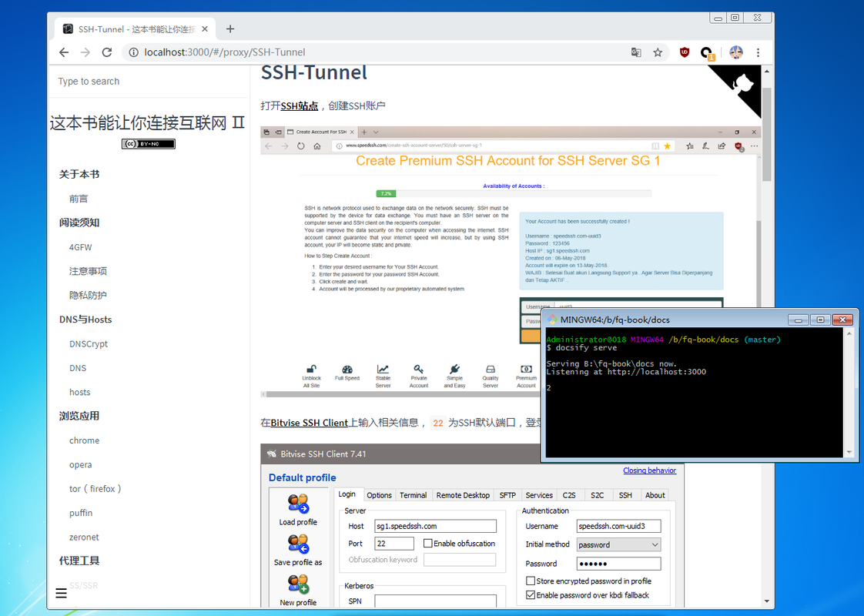
Task: Open the Chrome three-dot menu
Action: pos(759,52)
